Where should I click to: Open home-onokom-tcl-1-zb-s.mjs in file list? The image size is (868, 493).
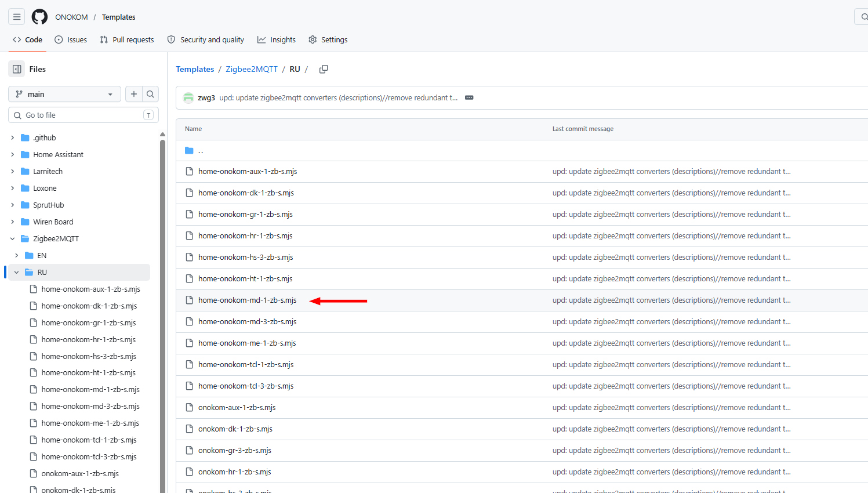[246, 365]
